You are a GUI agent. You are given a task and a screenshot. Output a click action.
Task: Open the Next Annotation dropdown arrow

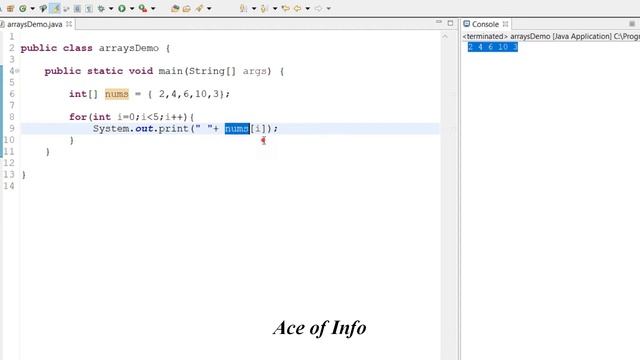(x=253, y=8)
